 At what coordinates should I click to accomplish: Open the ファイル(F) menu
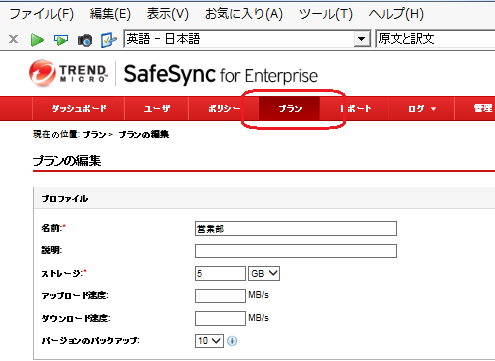click(42, 14)
